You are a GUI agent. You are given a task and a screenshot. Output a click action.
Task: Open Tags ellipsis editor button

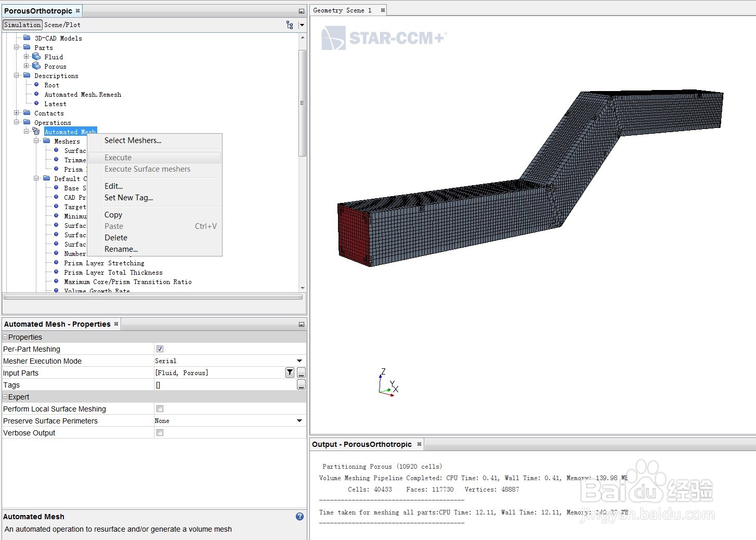(301, 384)
